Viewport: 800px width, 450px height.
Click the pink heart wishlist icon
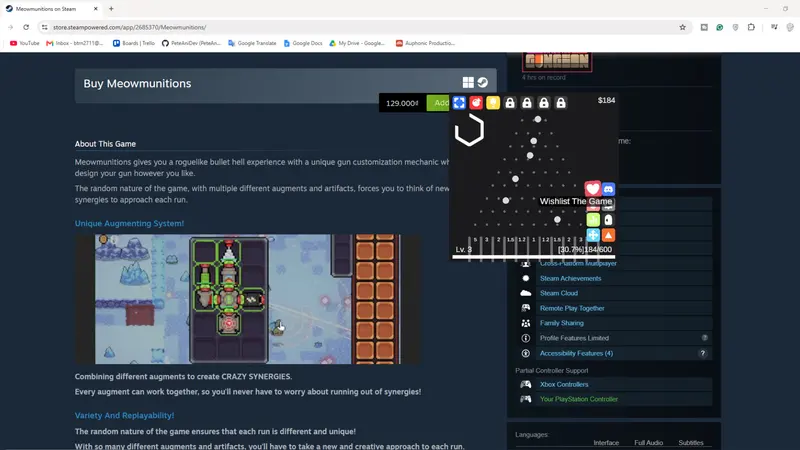click(592, 189)
